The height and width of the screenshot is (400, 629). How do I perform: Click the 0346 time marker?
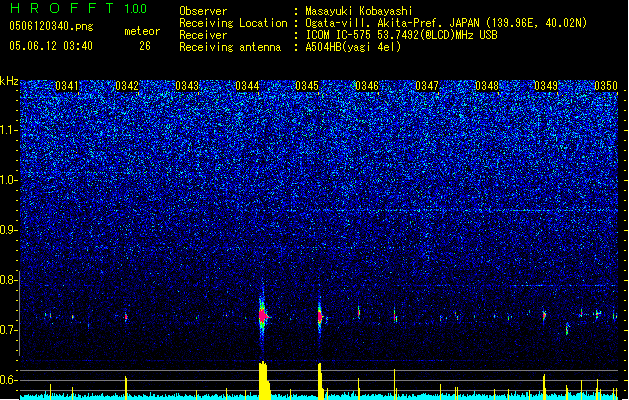click(367, 86)
